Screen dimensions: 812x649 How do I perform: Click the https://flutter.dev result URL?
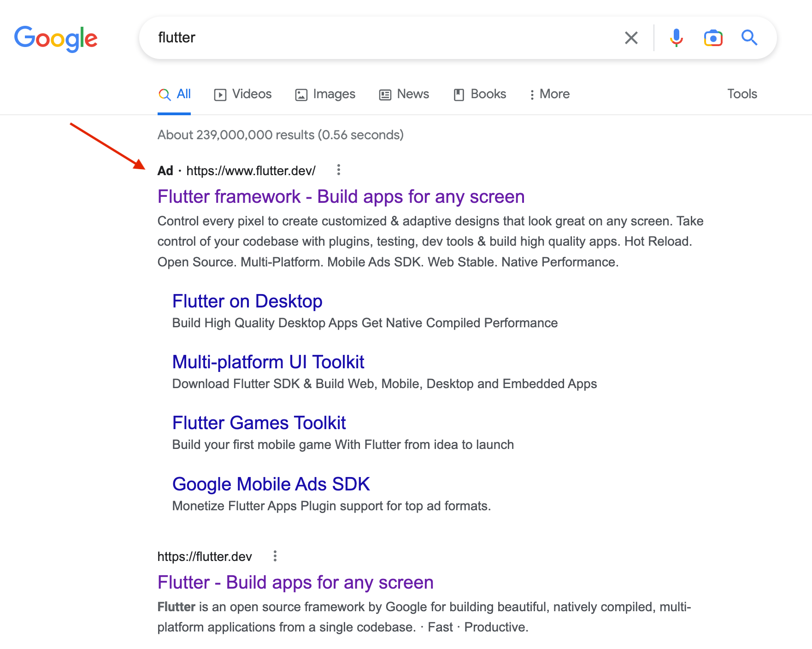(x=205, y=556)
